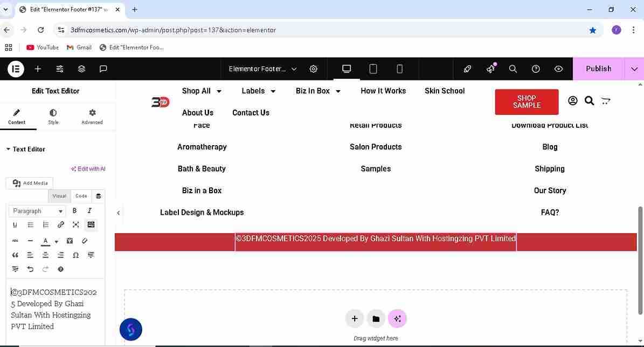Toggle bold formatting in text editor
The height and width of the screenshot is (347, 644).
pyautogui.click(x=74, y=210)
